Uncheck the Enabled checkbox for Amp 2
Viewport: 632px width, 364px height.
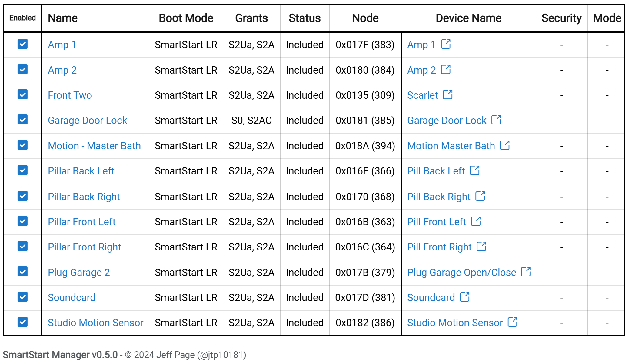pyautogui.click(x=22, y=69)
